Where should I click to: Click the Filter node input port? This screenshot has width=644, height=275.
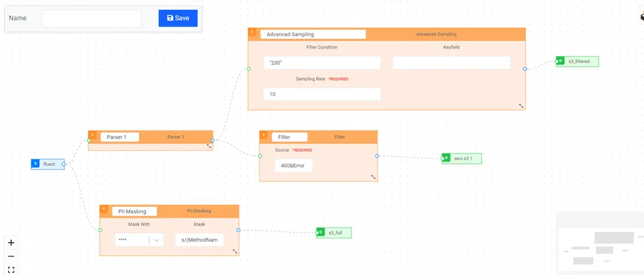260,156
